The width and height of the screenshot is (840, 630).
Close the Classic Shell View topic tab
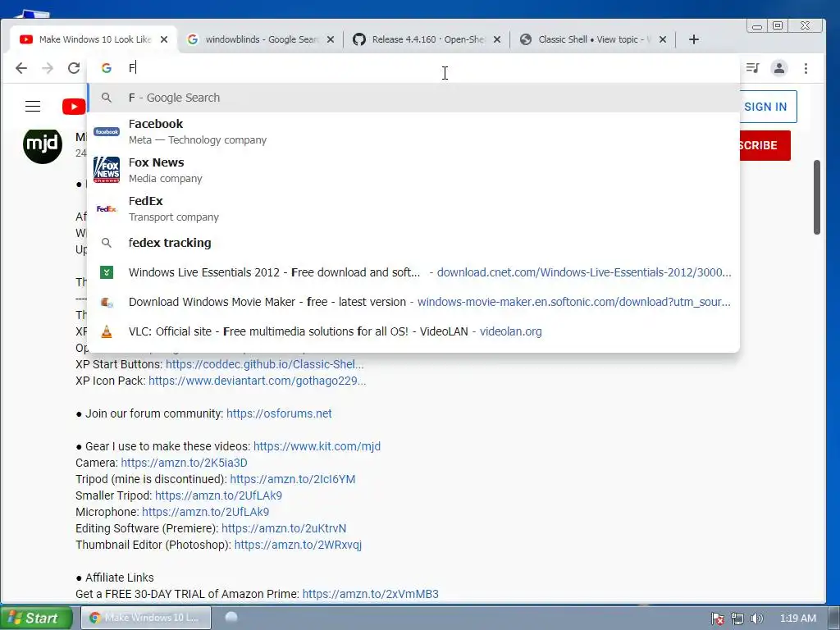(663, 39)
